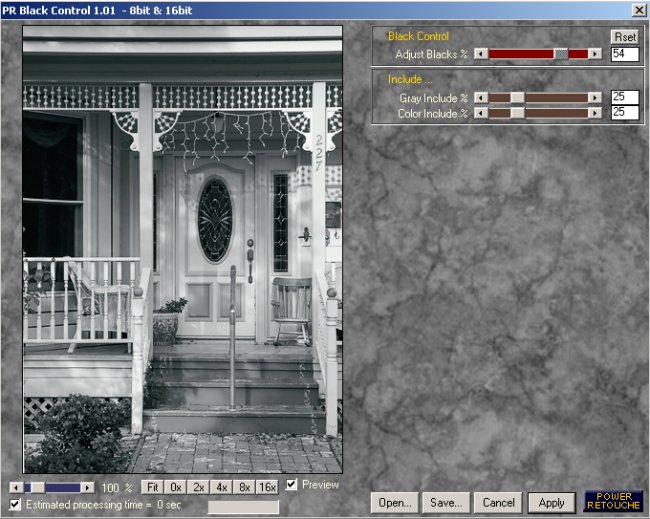This screenshot has height=519, width=650.
Task: Select the 2x zoom button
Action: (x=199, y=487)
